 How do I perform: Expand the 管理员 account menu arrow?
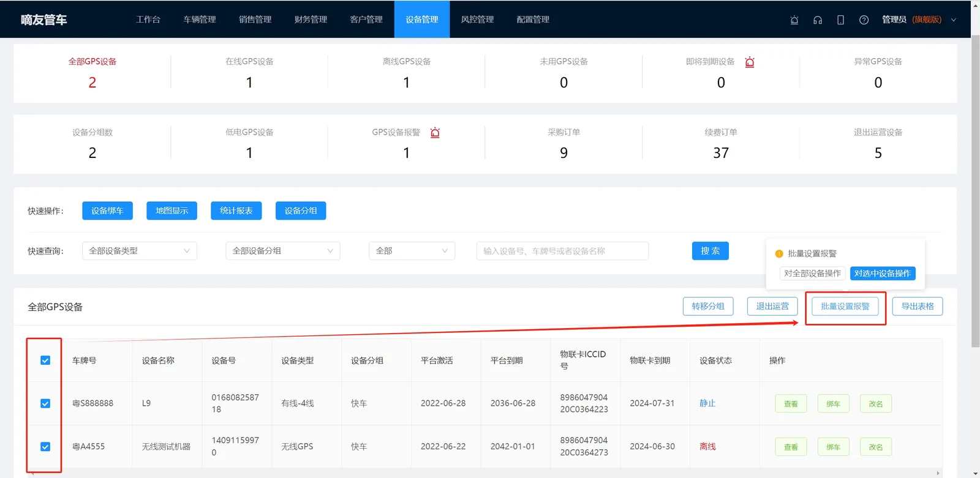tap(953, 20)
